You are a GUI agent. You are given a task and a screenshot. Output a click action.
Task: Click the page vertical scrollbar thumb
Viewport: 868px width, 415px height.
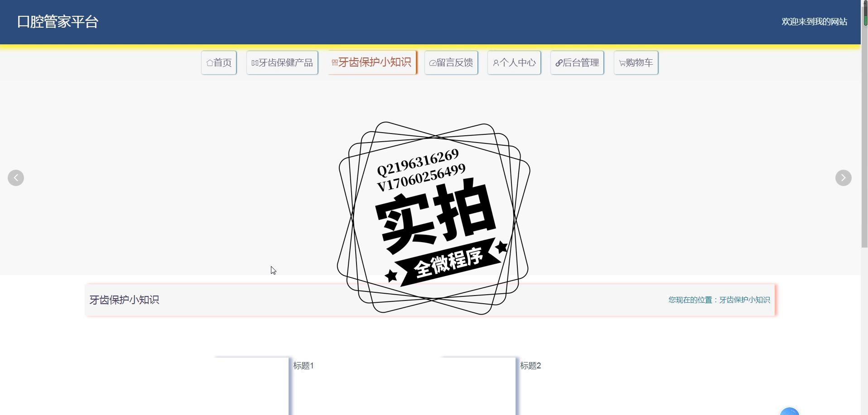tap(864, 127)
